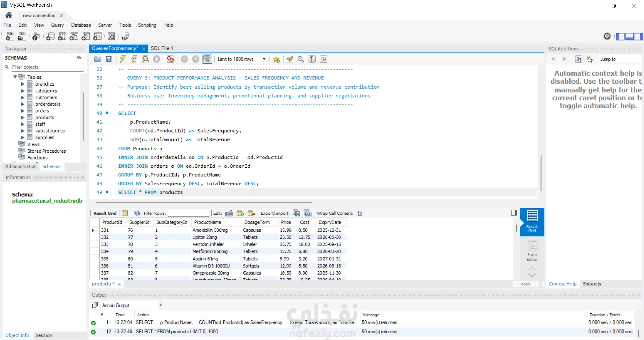Create a new schema using toolbar icon
Viewport: 644px width, 340px height.
(50, 36)
